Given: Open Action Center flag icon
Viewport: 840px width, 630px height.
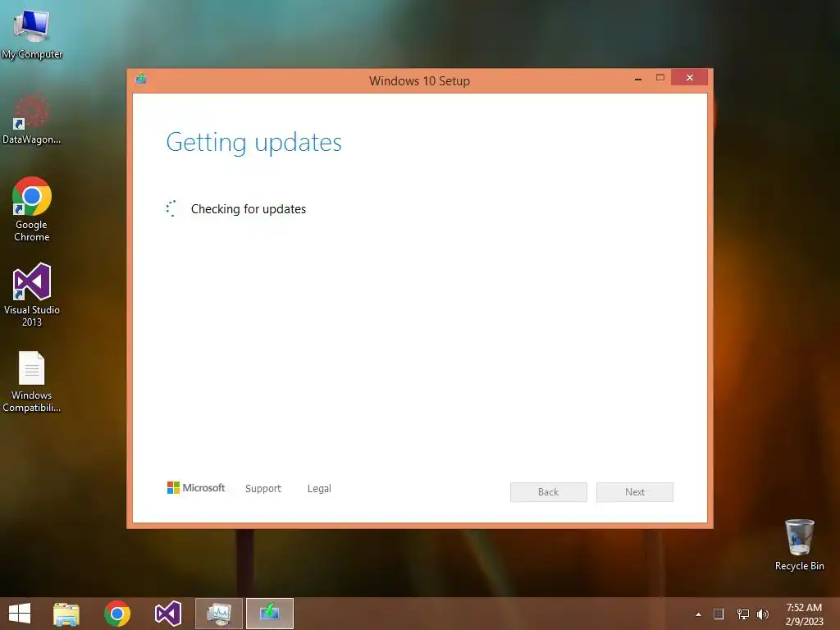Looking at the screenshot, I should coord(719,614).
